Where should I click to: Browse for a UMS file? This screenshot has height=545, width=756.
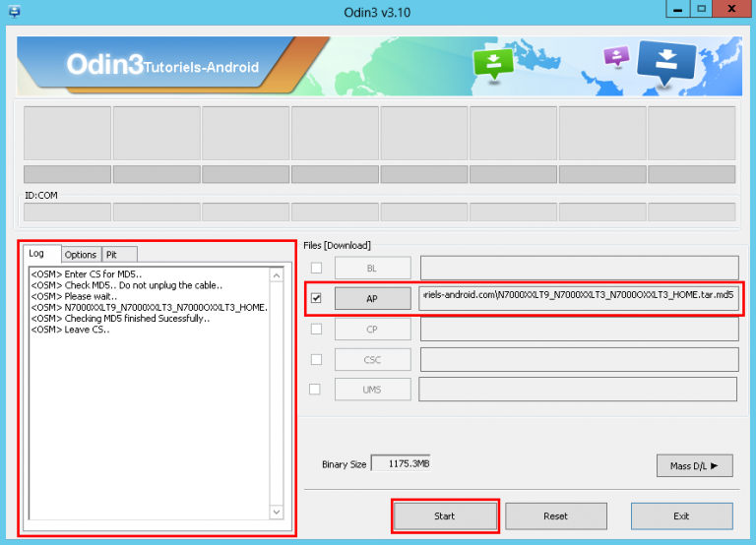point(373,390)
